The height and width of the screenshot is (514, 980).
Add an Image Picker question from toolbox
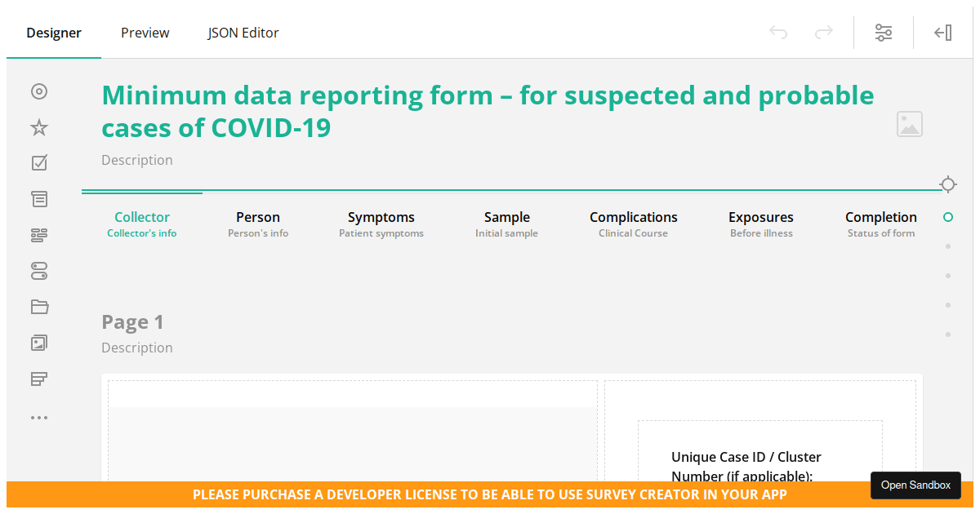pos(39,343)
